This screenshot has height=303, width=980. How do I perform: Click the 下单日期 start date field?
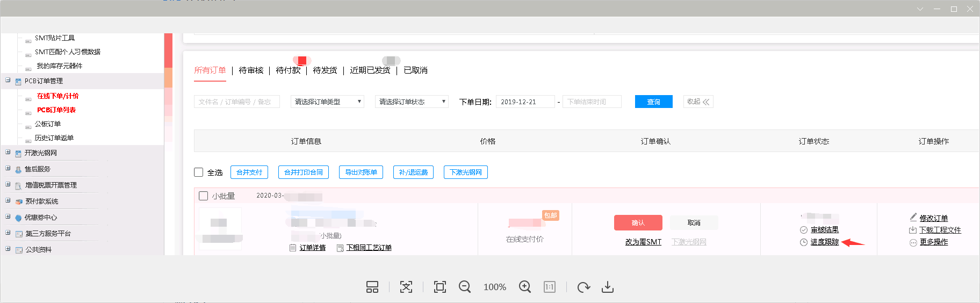point(525,102)
